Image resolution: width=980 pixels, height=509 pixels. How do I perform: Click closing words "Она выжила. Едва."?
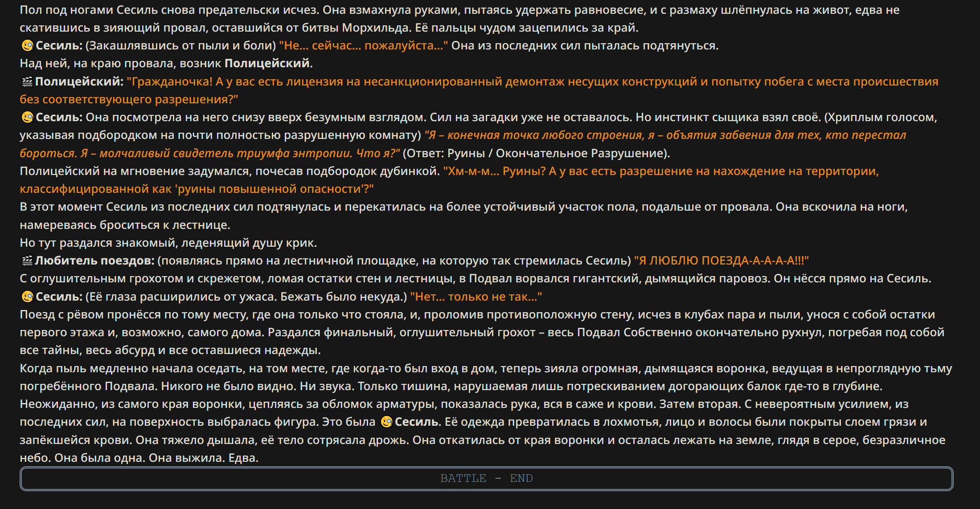tap(204, 458)
